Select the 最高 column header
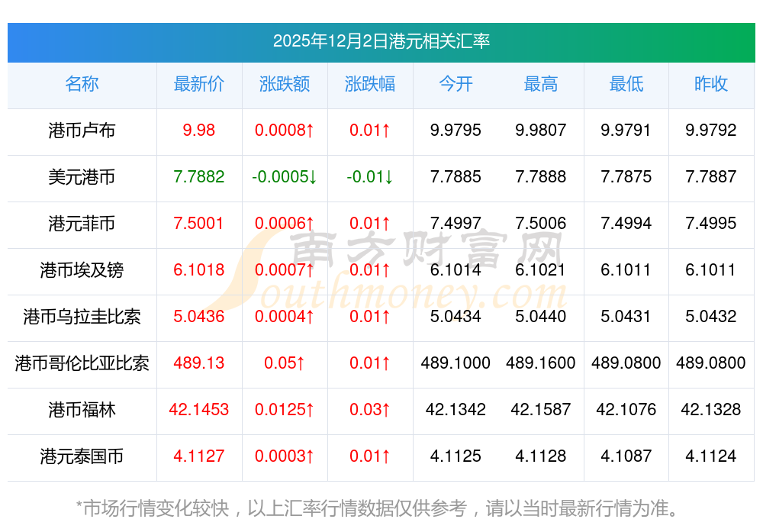763x532 pixels. tap(540, 84)
